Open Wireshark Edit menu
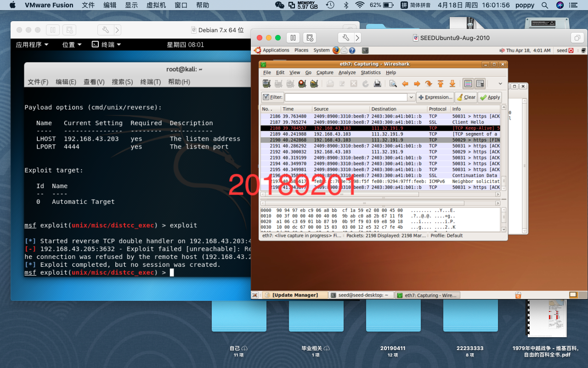The width and height of the screenshot is (588, 368). click(x=280, y=72)
